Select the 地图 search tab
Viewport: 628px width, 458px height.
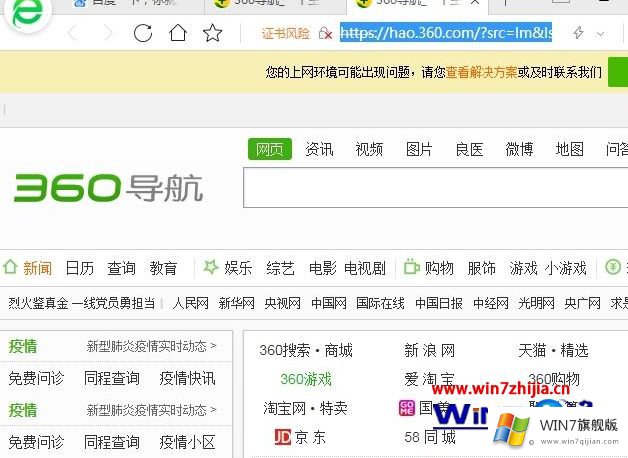tap(569, 149)
